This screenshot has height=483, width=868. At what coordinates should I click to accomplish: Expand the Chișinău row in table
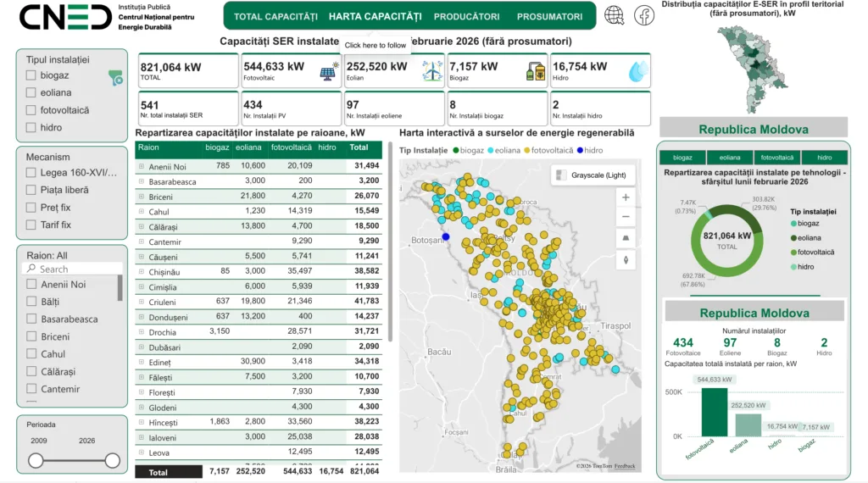142,272
